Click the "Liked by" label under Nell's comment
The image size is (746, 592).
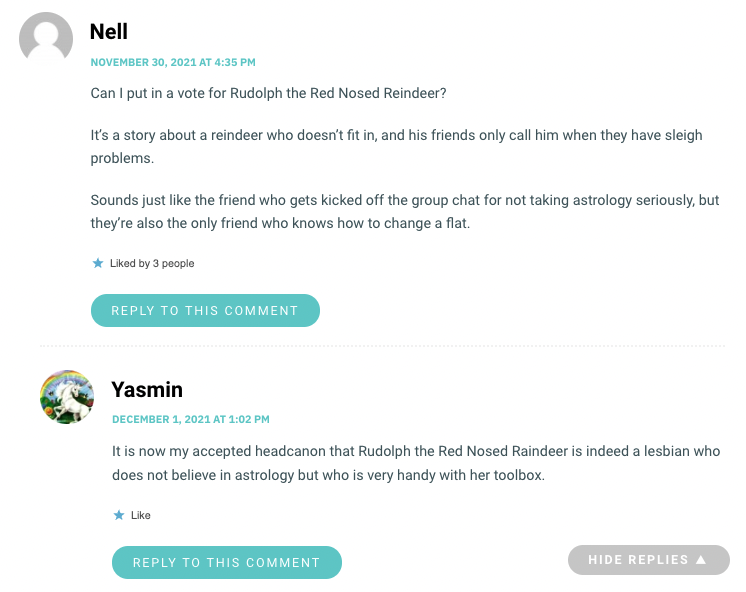point(129,263)
